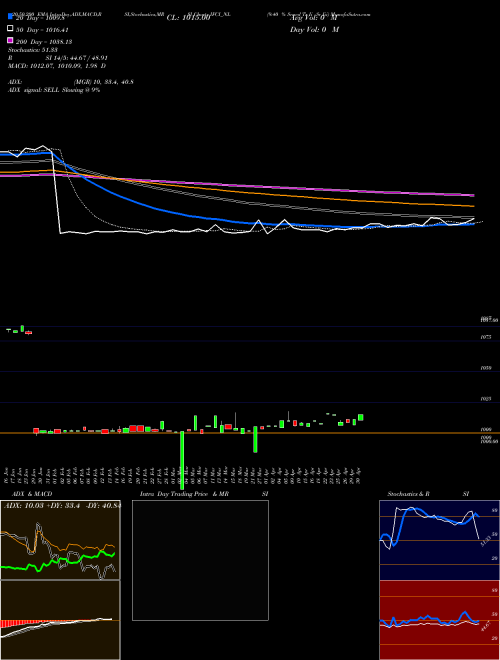The height and width of the screenshot is (660, 500).
Task: Click the 'ADX signal: SELL Slowing @ 9%' text
Action: click(54, 90)
